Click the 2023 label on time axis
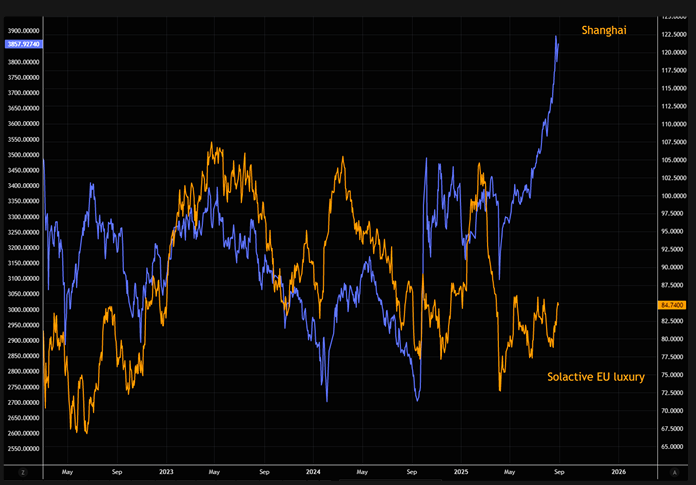 click(x=166, y=469)
